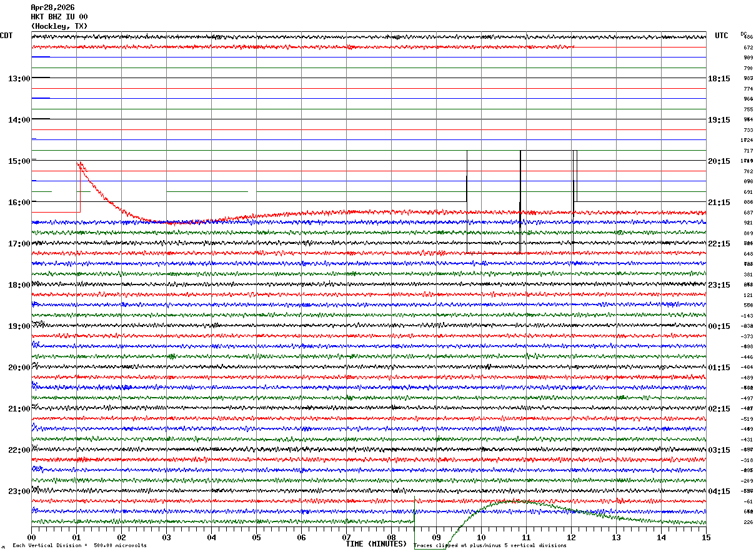Click the TIME (MINUTES) axis title
Viewport: 756px width, 554px height.
[x=376, y=544]
